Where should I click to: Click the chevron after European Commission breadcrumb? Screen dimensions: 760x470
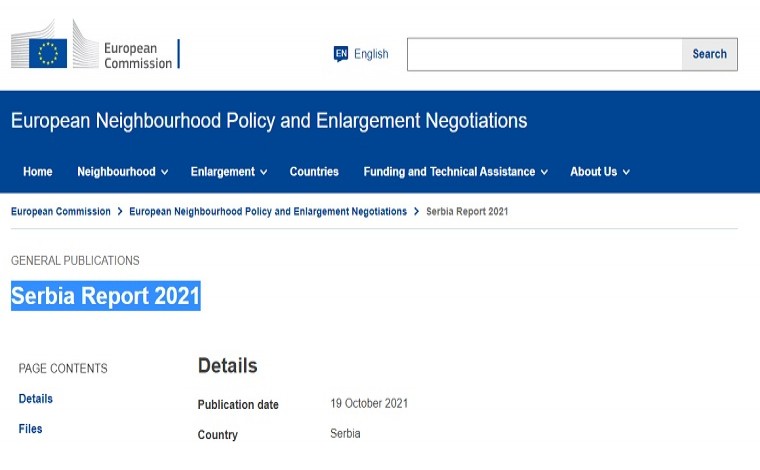click(120, 211)
